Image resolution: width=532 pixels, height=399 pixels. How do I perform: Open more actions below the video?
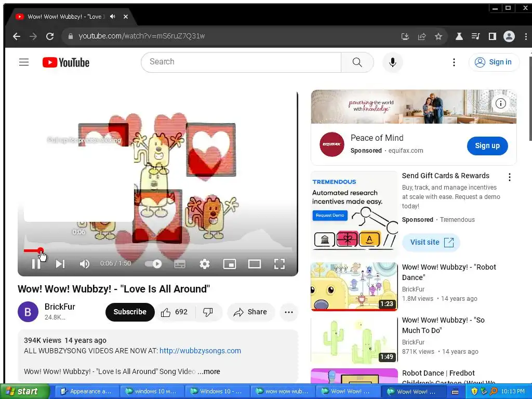[x=289, y=312]
